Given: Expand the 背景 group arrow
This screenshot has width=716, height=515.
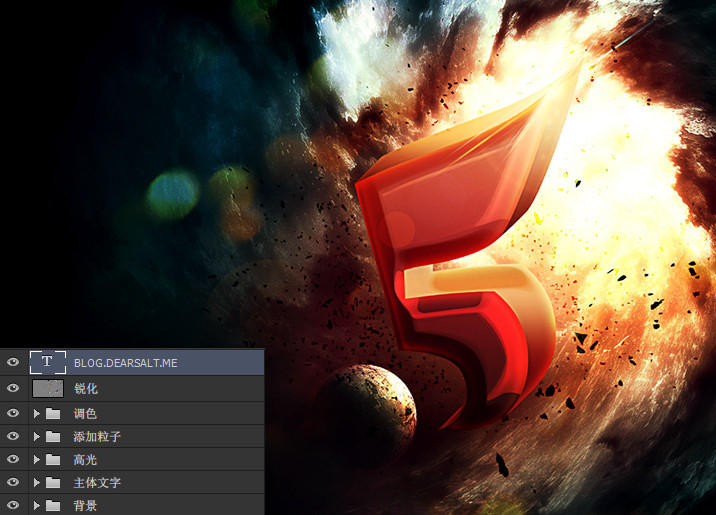Looking at the screenshot, I should point(37,505).
